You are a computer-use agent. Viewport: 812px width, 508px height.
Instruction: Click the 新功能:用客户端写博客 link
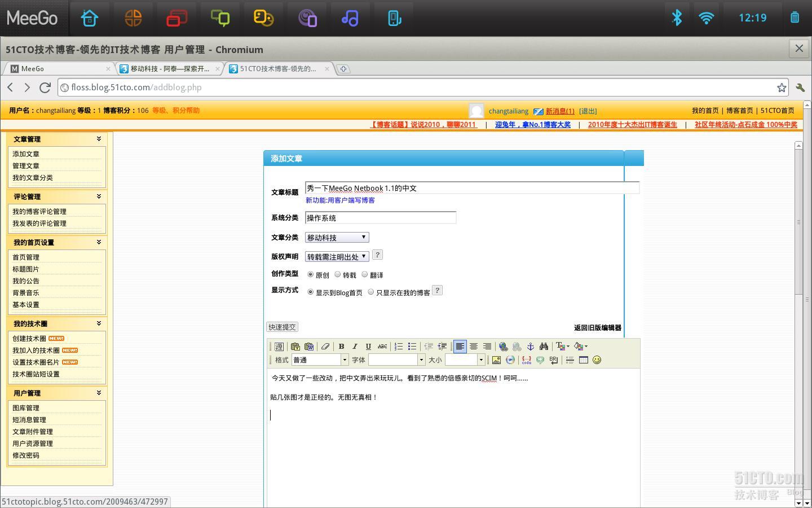[x=340, y=200]
